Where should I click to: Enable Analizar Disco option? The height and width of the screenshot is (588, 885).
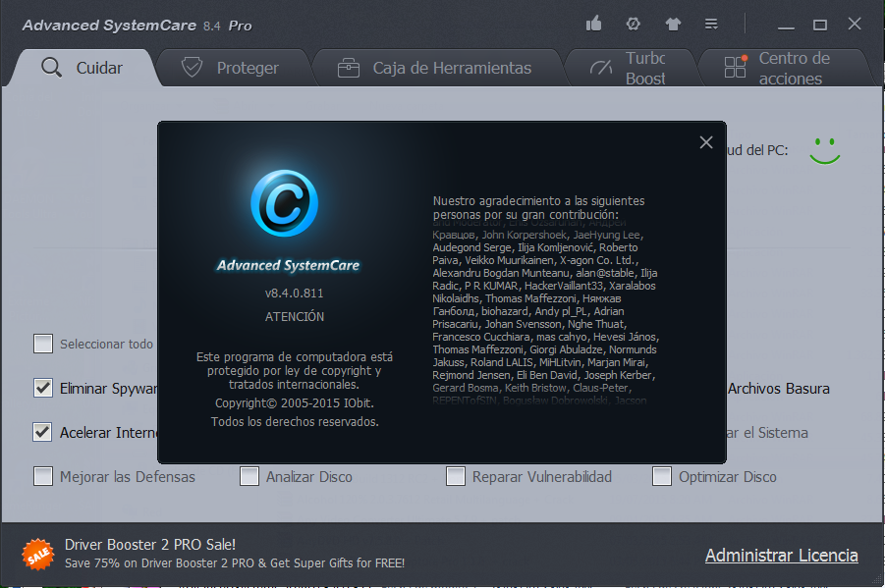coord(249,476)
